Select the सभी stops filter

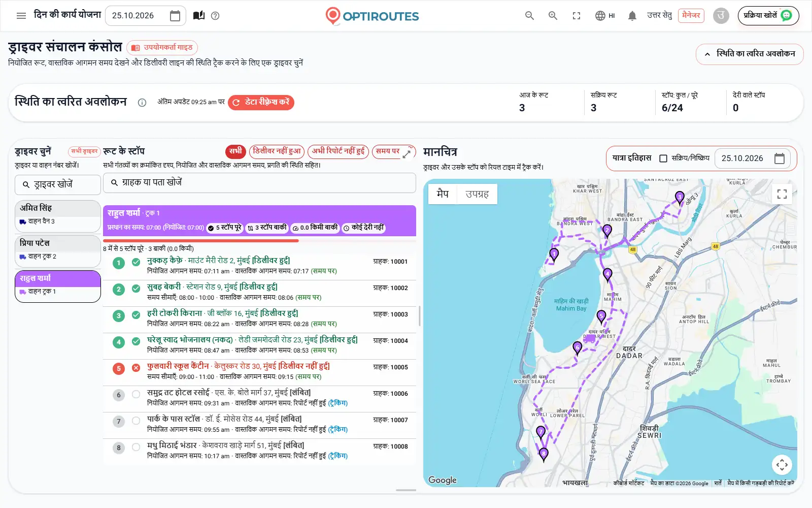[x=235, y=151]
